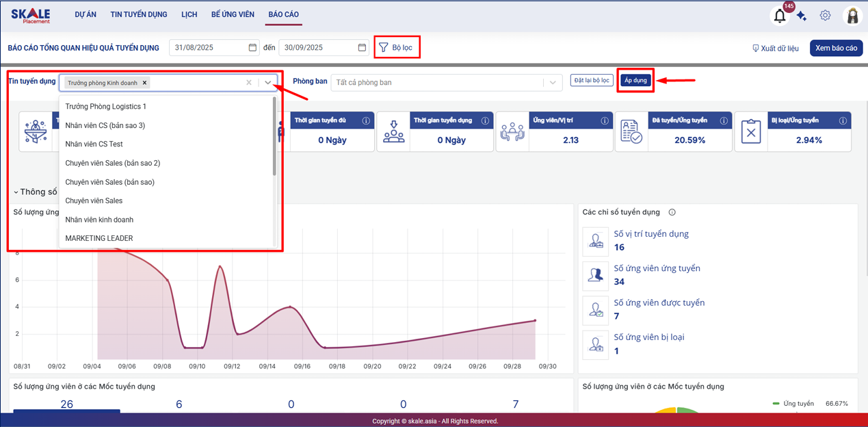Click the user avatar picture
Viewport: 868px width, 427px height.
(x=852, y=15)
